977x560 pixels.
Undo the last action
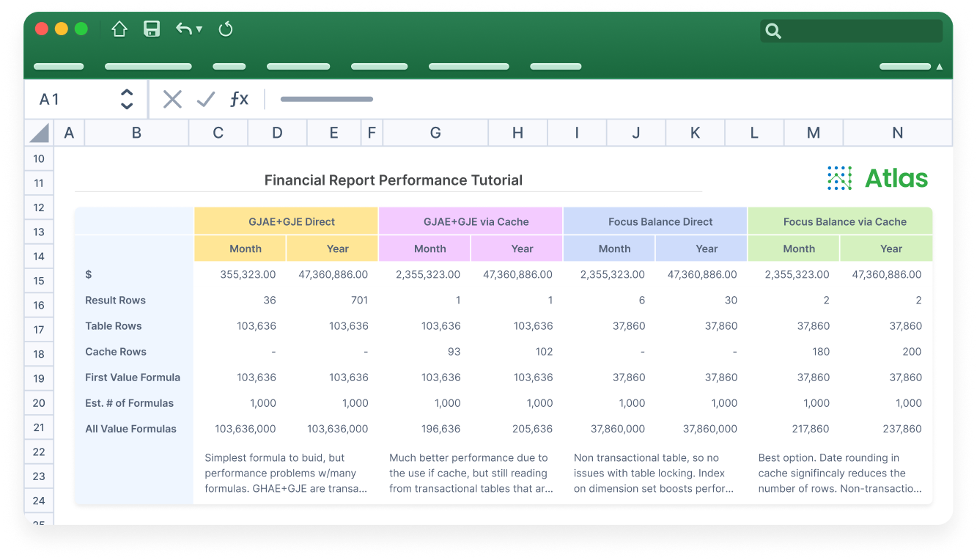[x=183, y=30]
